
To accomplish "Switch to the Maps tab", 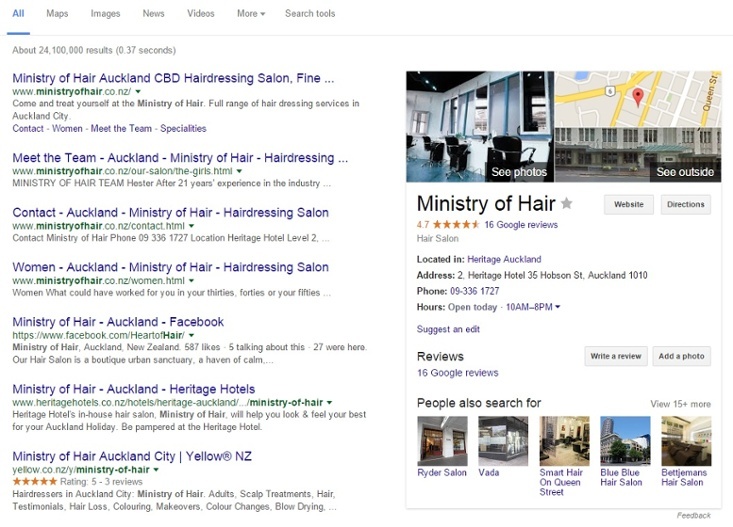I will tap(57, 14).
